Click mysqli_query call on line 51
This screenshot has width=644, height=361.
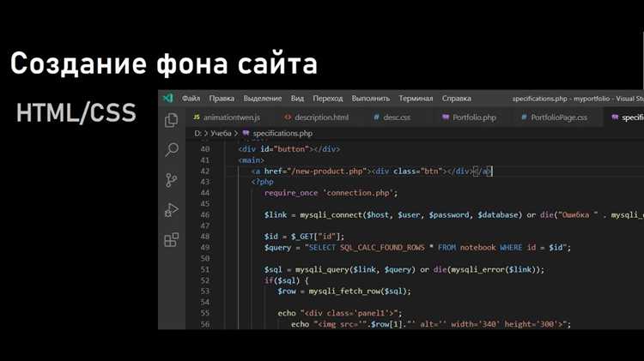coord(322,269)
